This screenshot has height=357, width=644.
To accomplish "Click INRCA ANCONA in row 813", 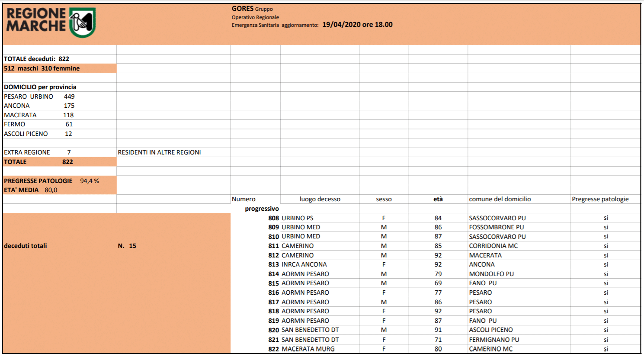I will tap(304, 264).
